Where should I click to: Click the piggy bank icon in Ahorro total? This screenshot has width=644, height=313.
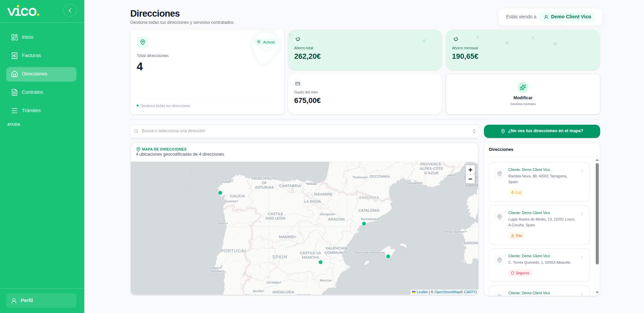[x=298, y=39]
